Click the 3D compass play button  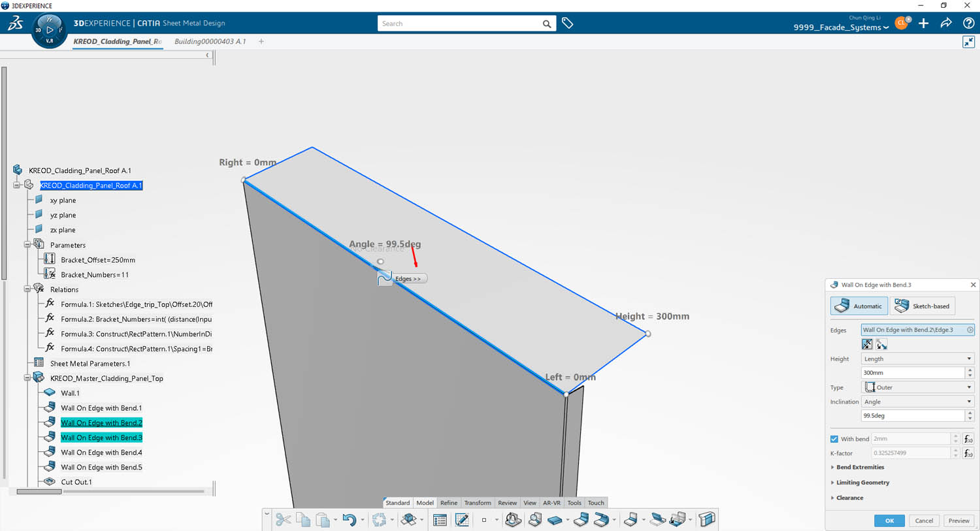(50, 30)
